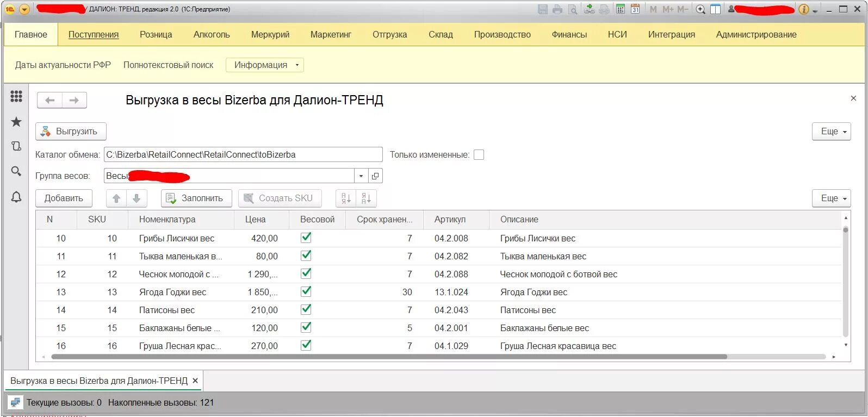This screenshot has width=868, height=417.
Task: Open the main menu dropdown in title bar
Action: point(24,9)
